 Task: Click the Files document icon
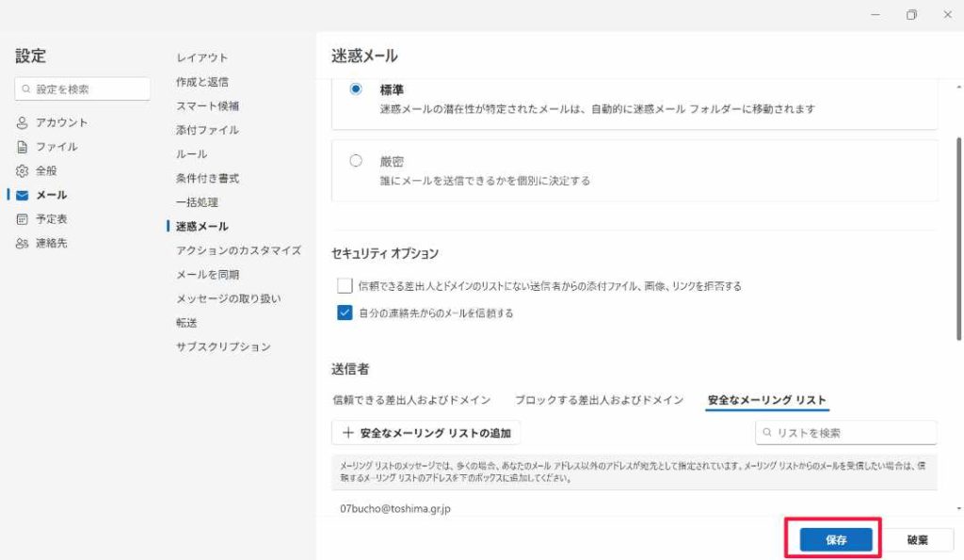click(x=23, y=147)
